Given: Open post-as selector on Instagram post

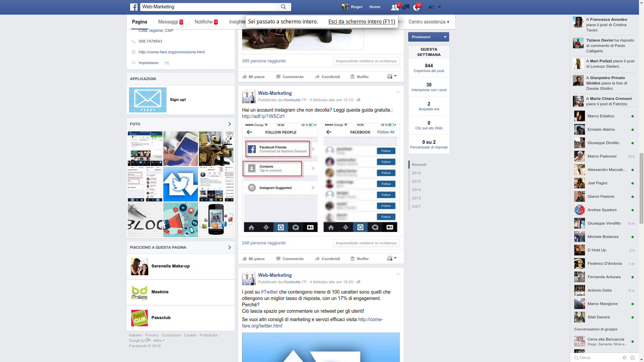Looking at the screenshot, I should 392,258.
